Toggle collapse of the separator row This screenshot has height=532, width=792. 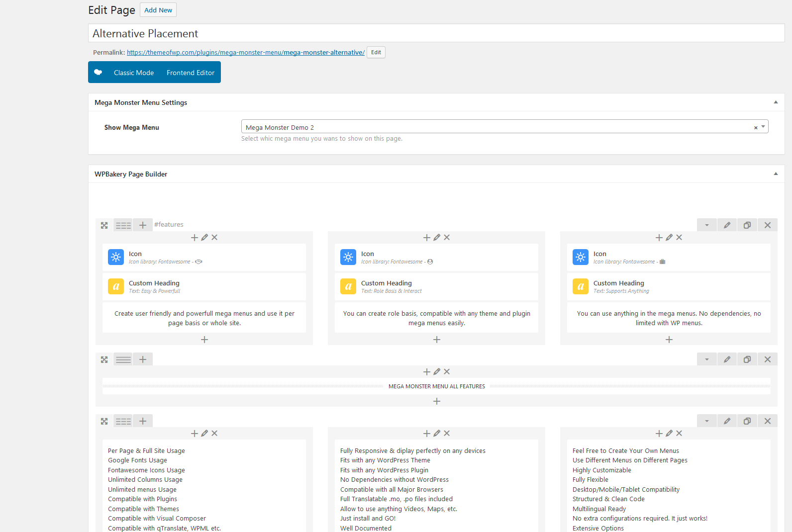click(x=706, y=359)
